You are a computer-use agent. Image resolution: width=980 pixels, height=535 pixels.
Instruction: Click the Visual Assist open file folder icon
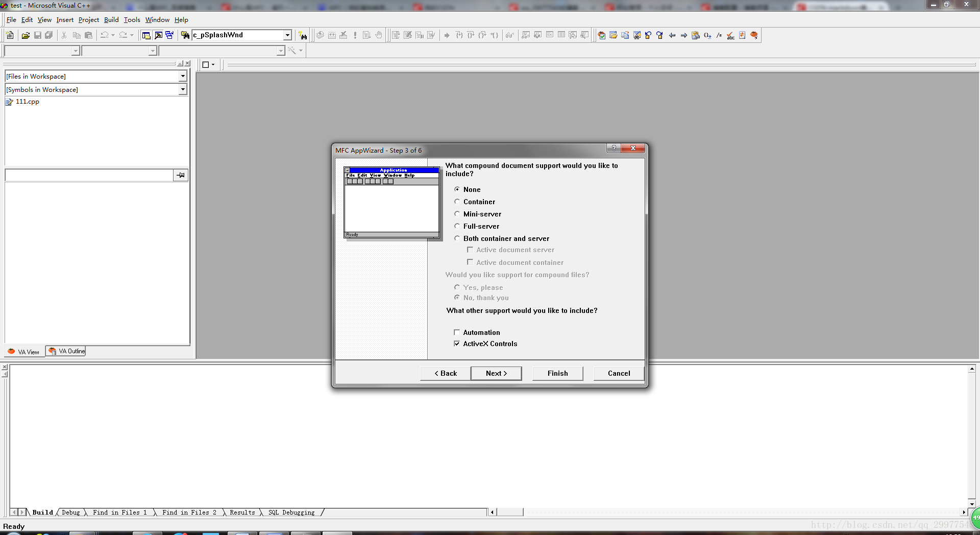pos(614,35)
